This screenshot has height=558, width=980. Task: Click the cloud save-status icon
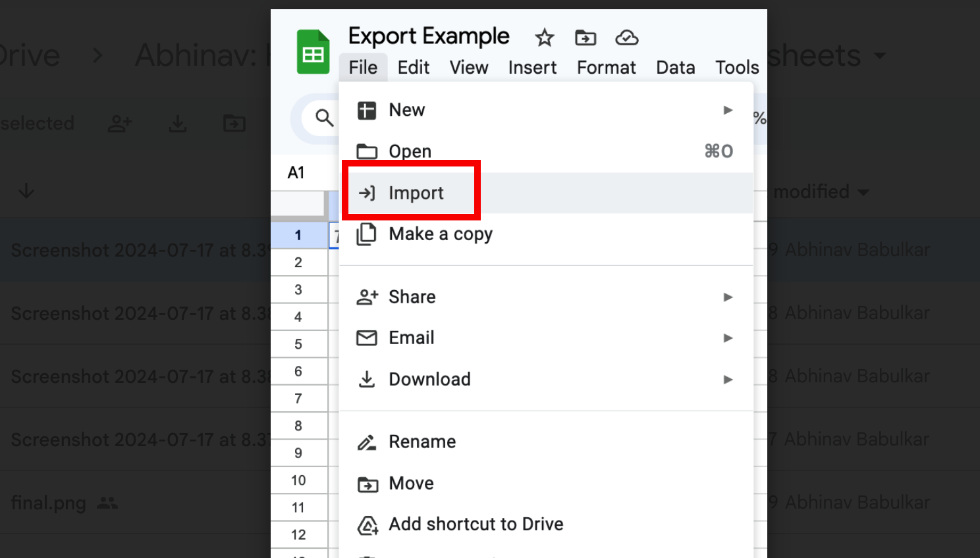coord(626,38)
